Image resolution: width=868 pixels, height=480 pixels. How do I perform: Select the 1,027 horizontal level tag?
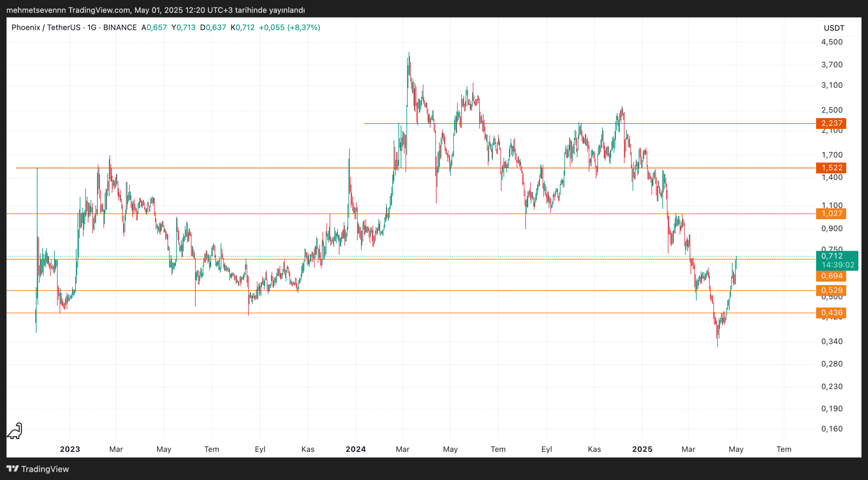coord(831,214)
